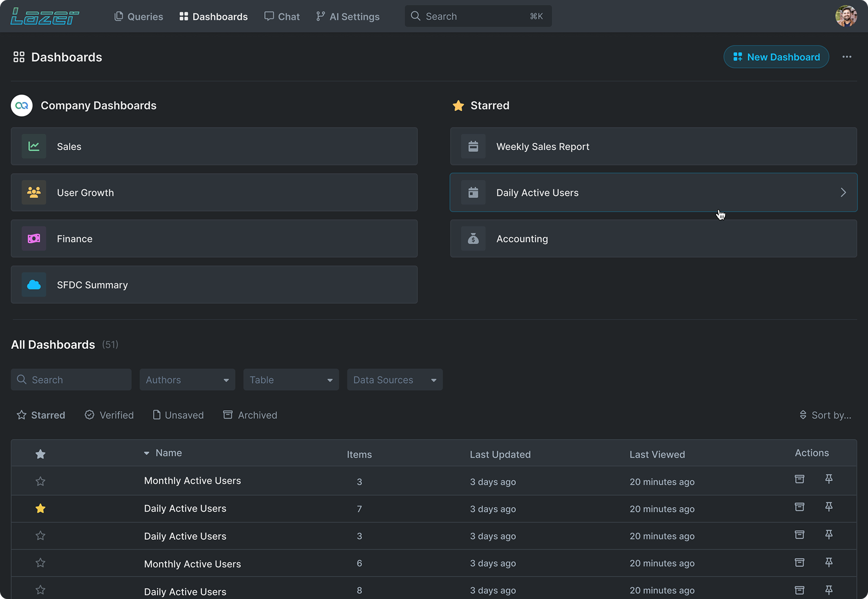Click the Lazer logo
868x599 pixels.
pyautogui.click(x=45, y=16)
